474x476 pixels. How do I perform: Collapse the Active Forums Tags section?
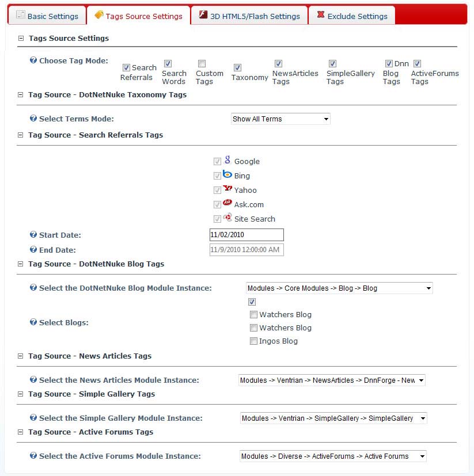point(20,432)
